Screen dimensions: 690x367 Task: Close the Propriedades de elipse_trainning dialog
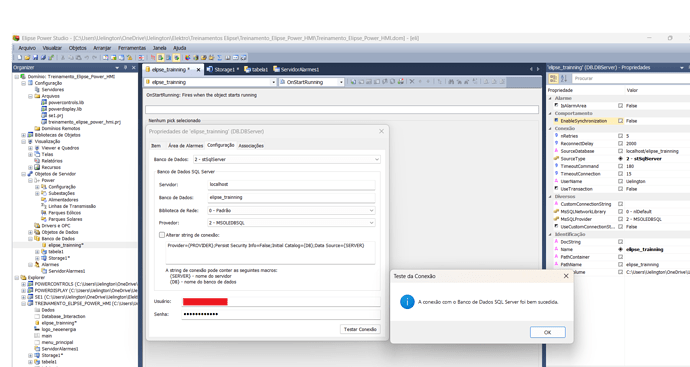[x=382, y=131]
